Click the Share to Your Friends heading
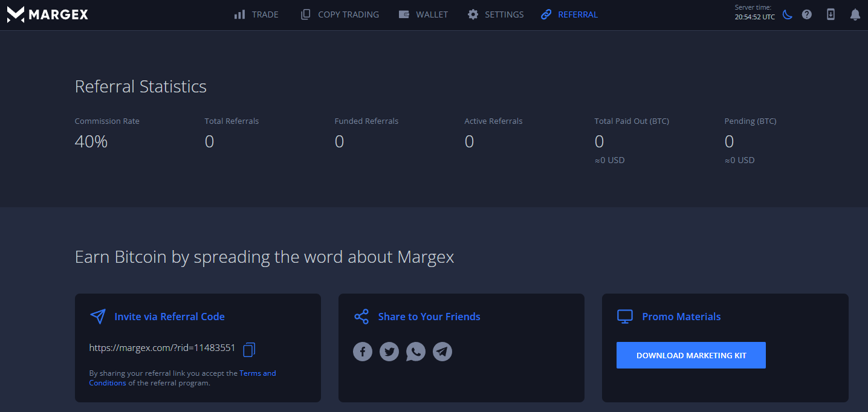868x412 pixels. pyautogui.click(x=429, y=317)
